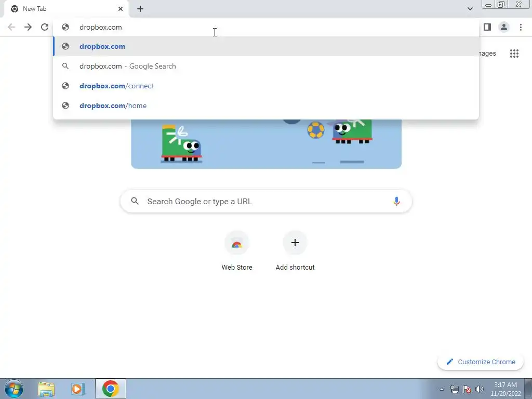Show hidden tray icons arrow
Viewport: 532px width, 399px height.
pos(442,389)
